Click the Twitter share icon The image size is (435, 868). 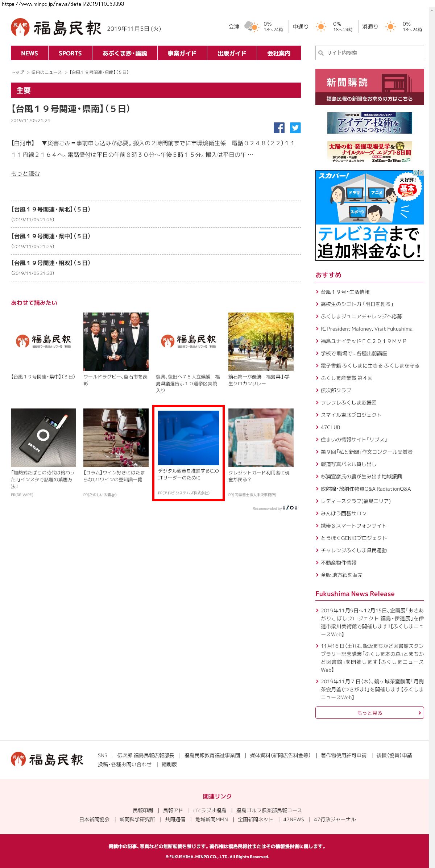click(295, 128)
